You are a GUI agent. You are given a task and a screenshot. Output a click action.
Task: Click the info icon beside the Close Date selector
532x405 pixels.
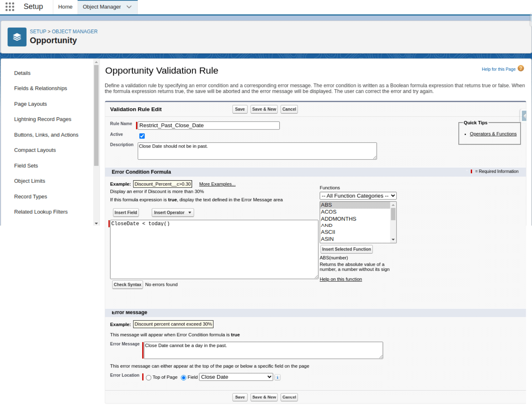click(277, 377)
